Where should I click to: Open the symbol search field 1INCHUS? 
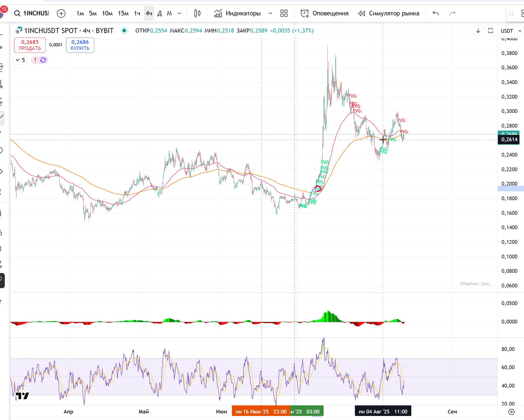pos(32,13)
